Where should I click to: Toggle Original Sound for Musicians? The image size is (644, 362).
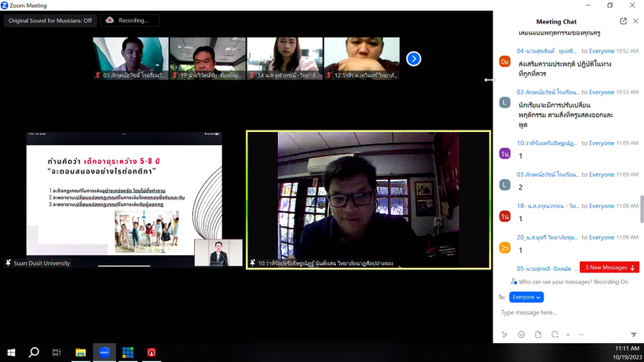pyautogui.click(x=50, y=20)
